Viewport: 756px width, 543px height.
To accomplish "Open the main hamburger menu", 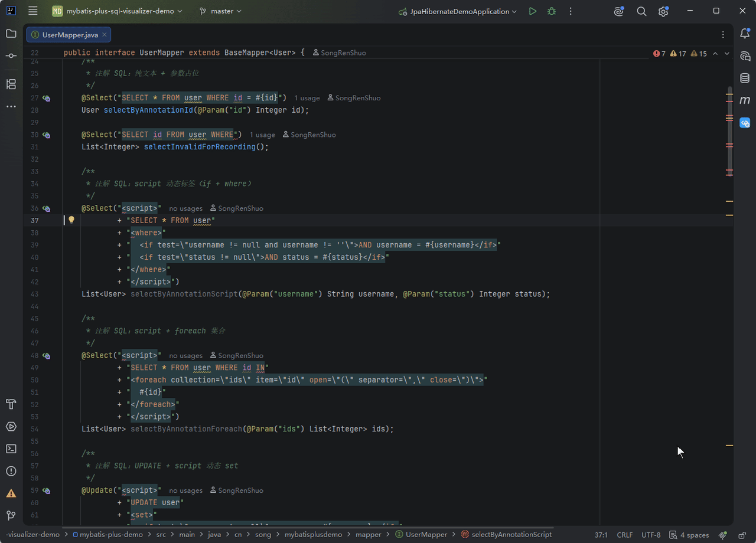I will (x=33, y=11).
